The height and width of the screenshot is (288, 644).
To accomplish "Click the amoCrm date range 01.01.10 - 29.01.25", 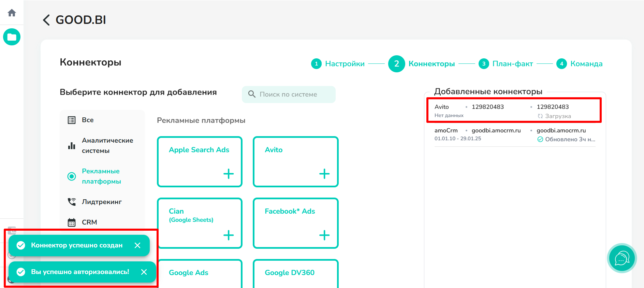I will (x=458, y=139).
